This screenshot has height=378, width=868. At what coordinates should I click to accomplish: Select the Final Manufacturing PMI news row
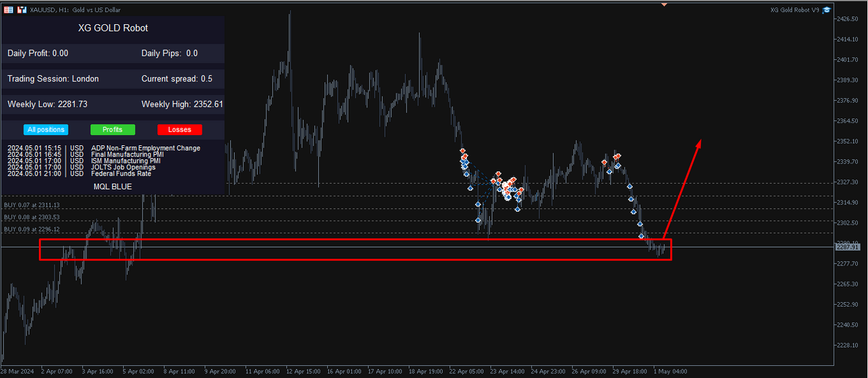point(85,155)
